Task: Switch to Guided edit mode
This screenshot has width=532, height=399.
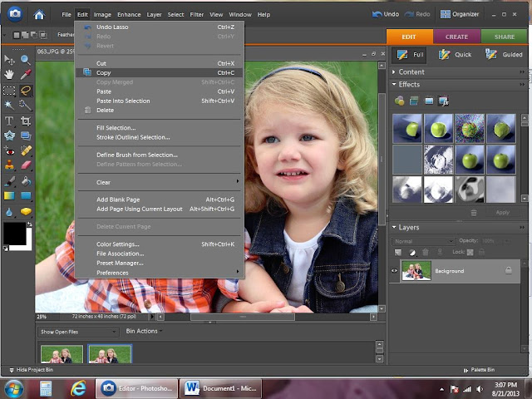Action: point(503,54)
